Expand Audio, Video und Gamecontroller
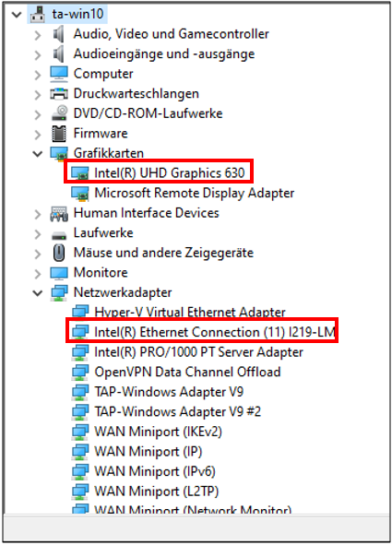The width and height of the screenshot is (392, 545). 38,34
